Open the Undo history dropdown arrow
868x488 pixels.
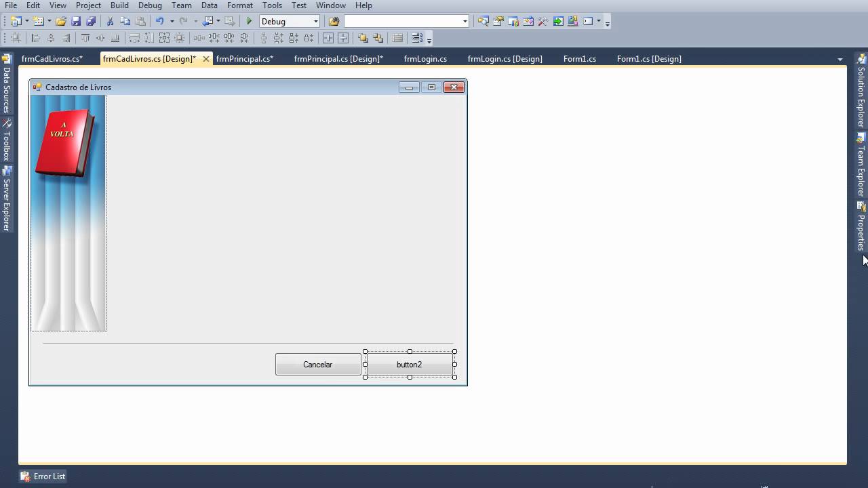click(x=172, y=21)
